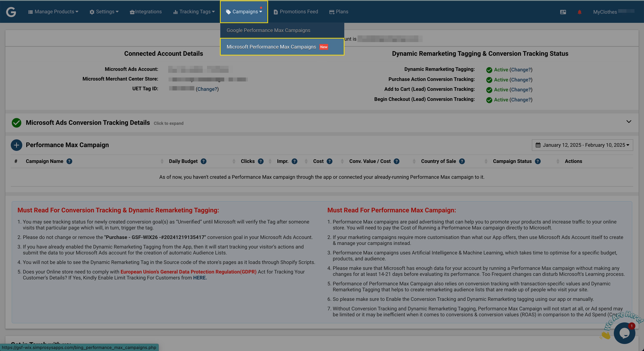Change Purchase Action Conversion Tracking

click(x=521, y=80)
